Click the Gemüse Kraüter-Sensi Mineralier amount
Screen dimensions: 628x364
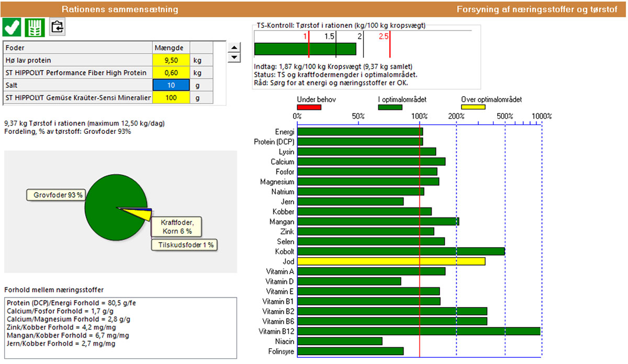tap(171, 98)
